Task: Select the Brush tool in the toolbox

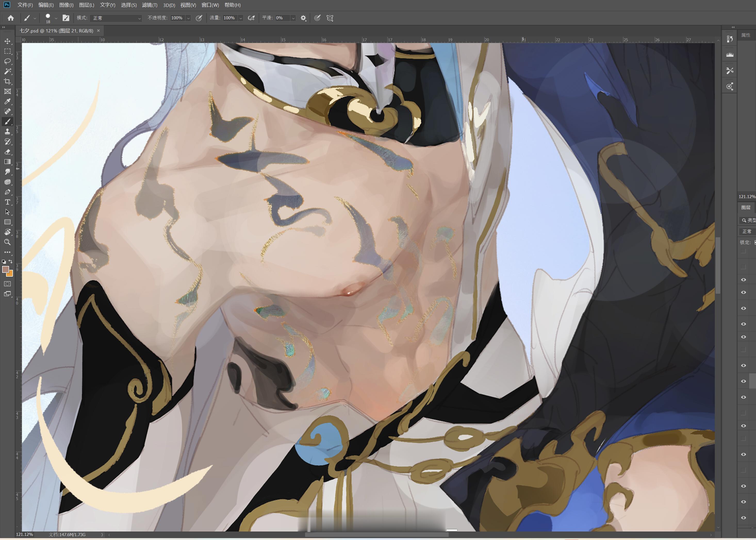Action: tap(7, 122)
